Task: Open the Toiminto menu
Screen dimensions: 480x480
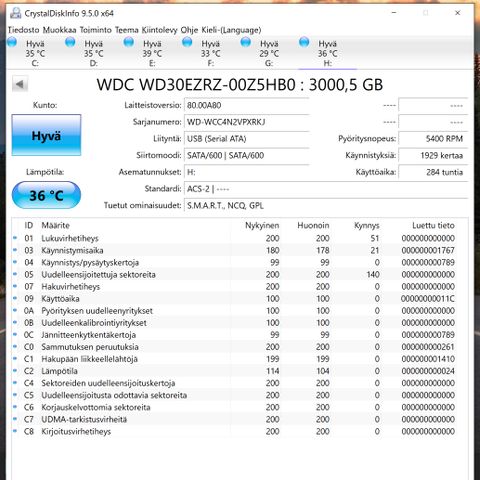Action: click(95, 30)
